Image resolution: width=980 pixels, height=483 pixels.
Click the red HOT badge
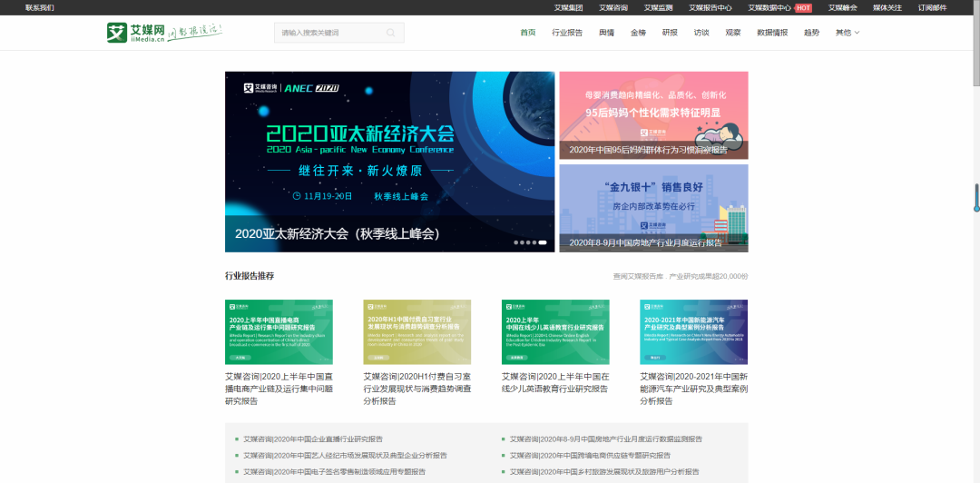[x=803, y=7]
